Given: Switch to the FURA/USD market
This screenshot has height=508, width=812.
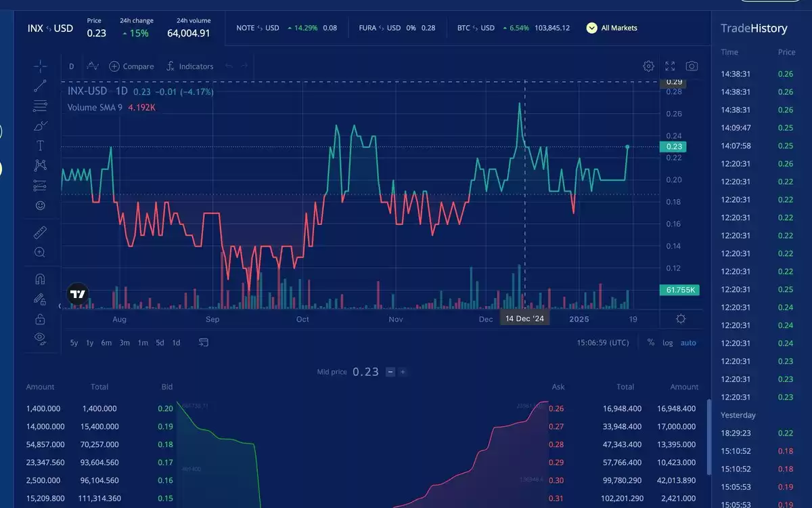Looking at the screenshot, I should [x=397, y=28].
